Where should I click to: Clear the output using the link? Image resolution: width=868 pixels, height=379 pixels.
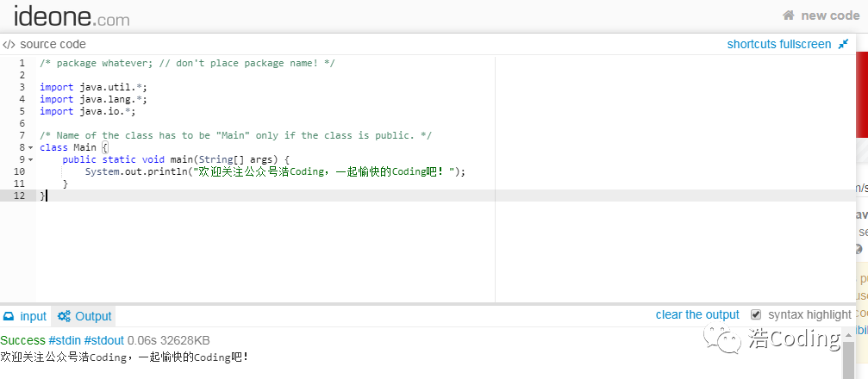click(697, 314)
